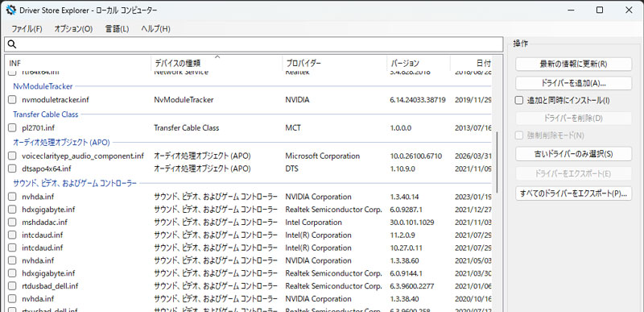Viewport: 644px width, 312px height.
Task: Select the dtsapo4x64.inf file name
Action: tap(47, 168)
